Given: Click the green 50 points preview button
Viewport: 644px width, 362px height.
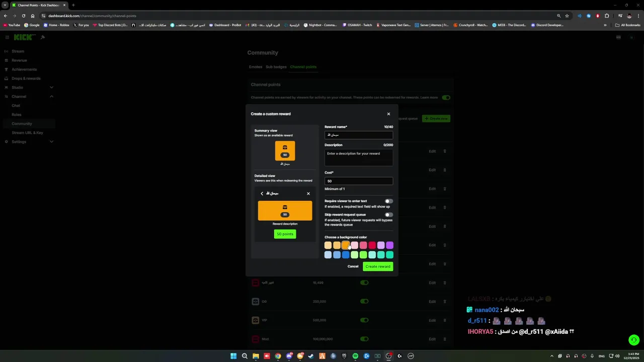Looking at the screenshot, I should click(x=285, y=234).
